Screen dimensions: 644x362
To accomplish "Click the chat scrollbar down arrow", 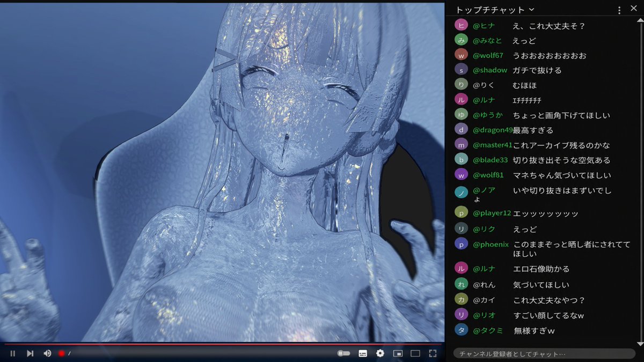I will pos(639,344).
